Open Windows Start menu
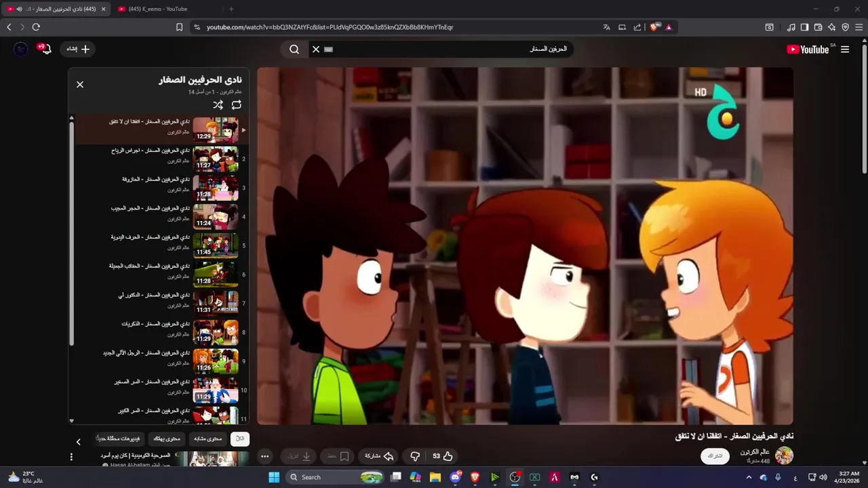Viewport: 868px width, 488px height. point(274,477)
